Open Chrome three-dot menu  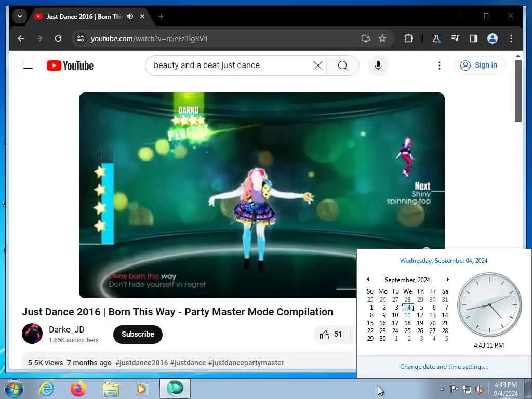[511, 38]
